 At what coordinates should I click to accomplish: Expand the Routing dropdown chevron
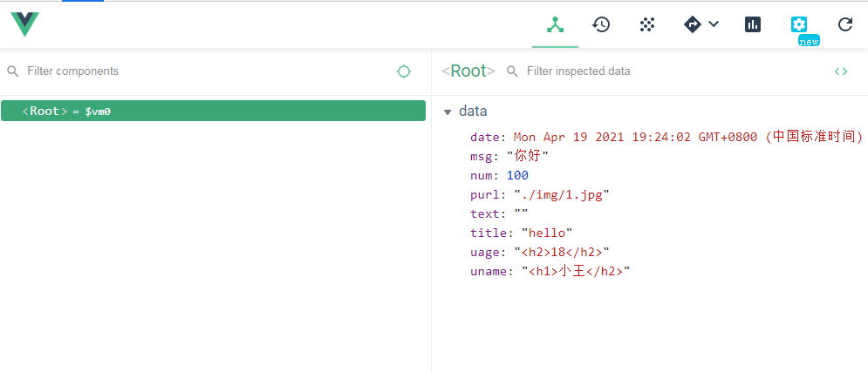[x=714, y=24]
